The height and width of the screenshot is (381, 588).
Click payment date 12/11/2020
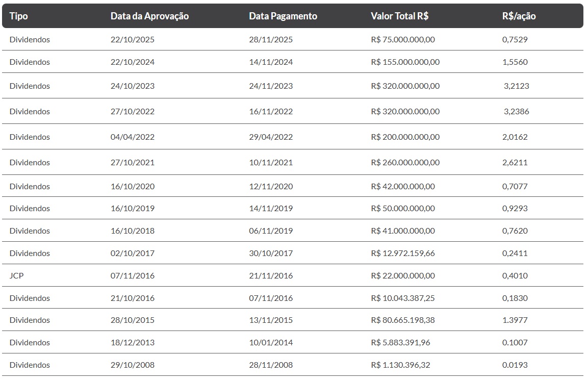coord(271,186)
